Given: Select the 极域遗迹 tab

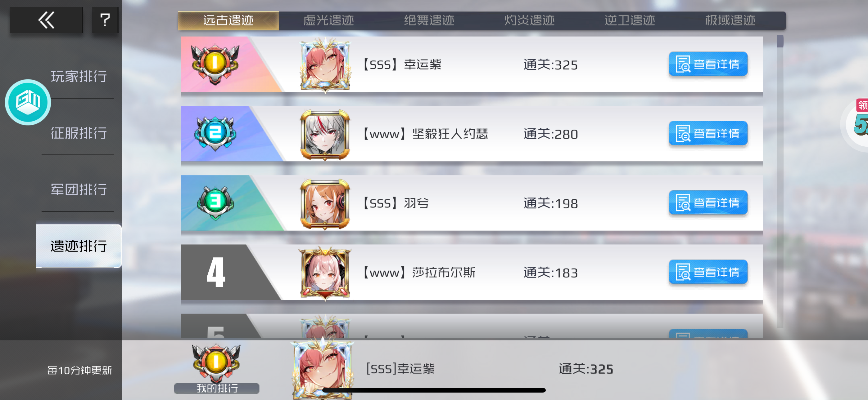Looking at the screenshot, I should 730,20.
